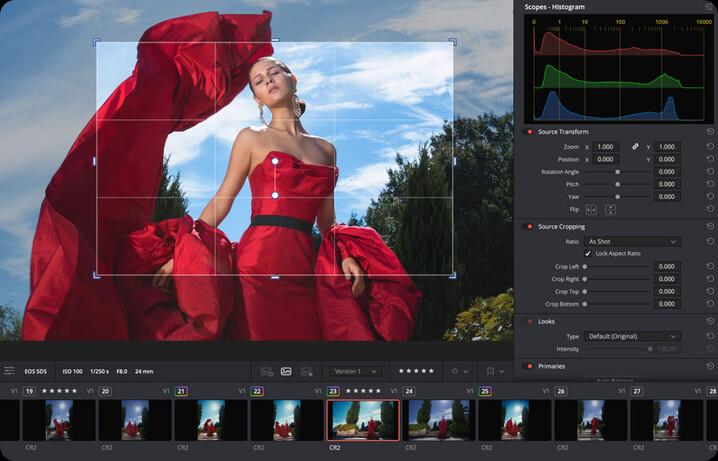Reset the Crop Bottom value

pos(710,303)
